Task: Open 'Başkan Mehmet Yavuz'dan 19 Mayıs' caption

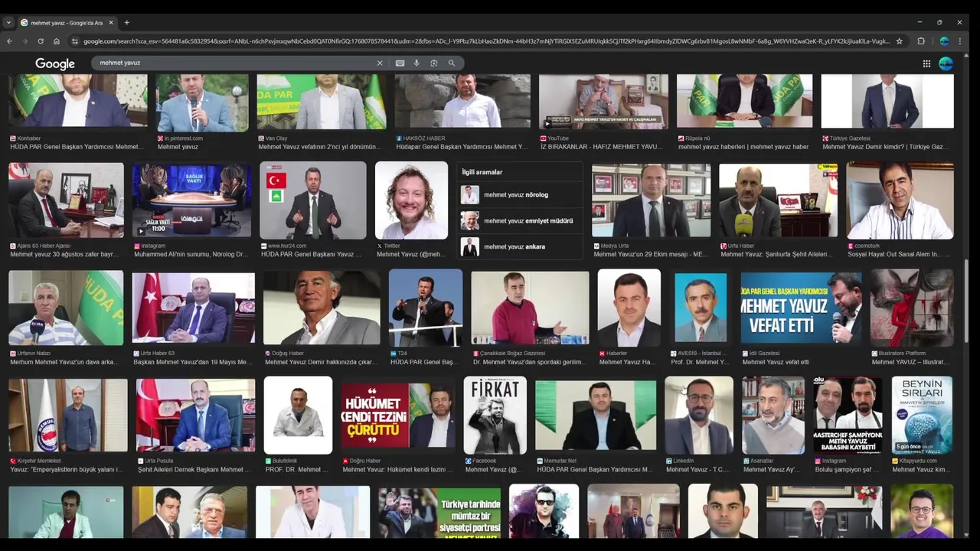Action: [x=192, y=362]
